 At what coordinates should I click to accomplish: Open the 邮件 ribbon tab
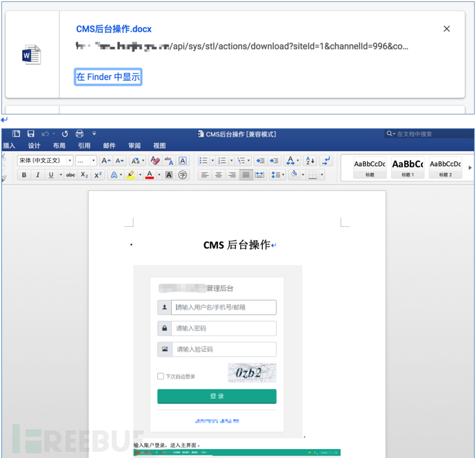(x=109, y=146)
